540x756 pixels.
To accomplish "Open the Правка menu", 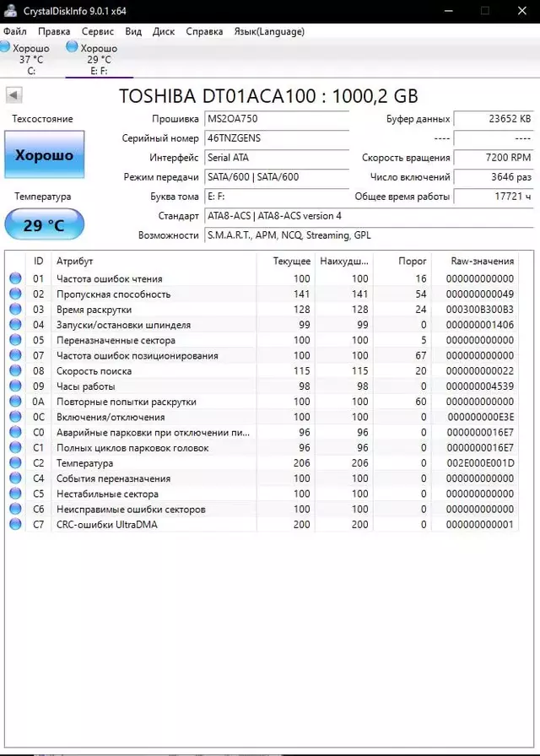I will pyautogui.click(x=54, y=32).
